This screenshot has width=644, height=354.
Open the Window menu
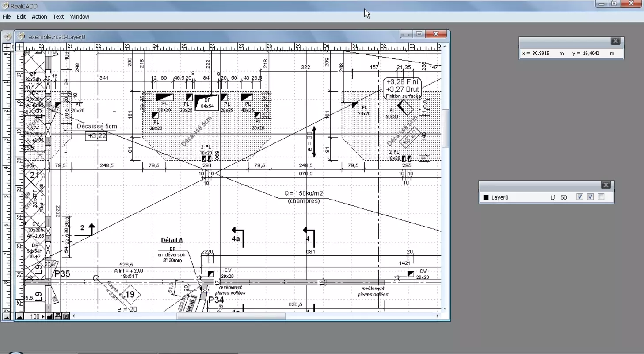point(80,17)
